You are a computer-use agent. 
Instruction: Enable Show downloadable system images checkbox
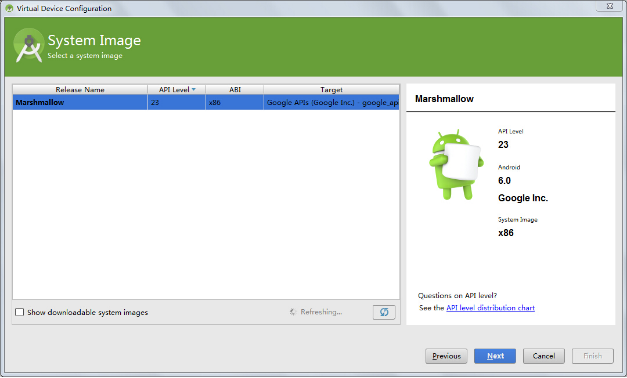pos(20,312)
